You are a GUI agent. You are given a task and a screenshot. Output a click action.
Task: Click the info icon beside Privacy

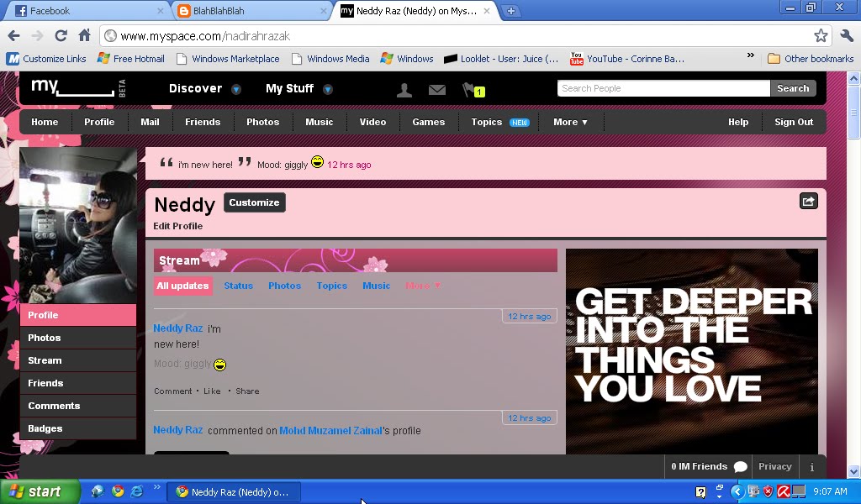pos(811,467)
